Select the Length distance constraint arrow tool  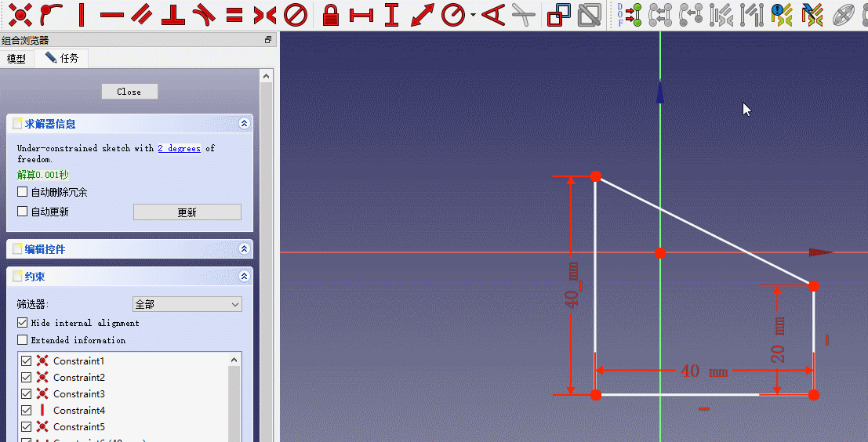(423, 15)
